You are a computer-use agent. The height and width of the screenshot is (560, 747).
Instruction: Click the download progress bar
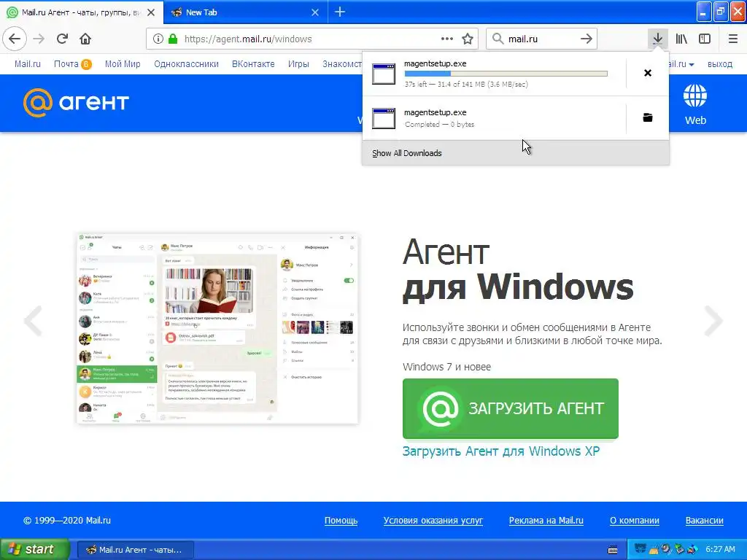(506, 74)
